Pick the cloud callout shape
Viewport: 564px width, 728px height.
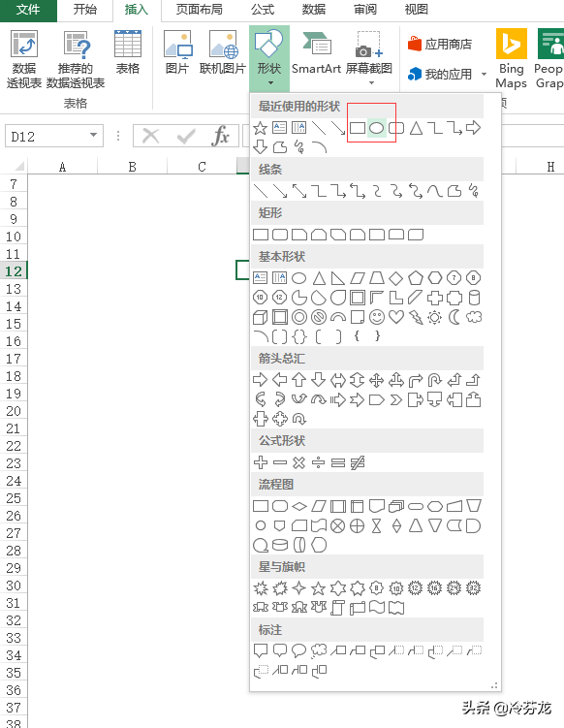click(319, 650)
